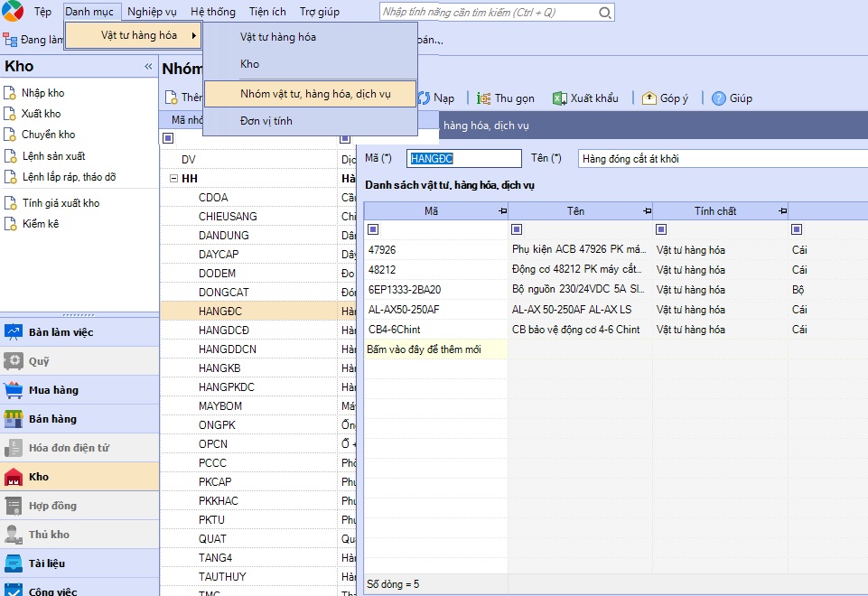
Task: Open the Tính giá xuất kho link
Action: [x=61, y=203]
